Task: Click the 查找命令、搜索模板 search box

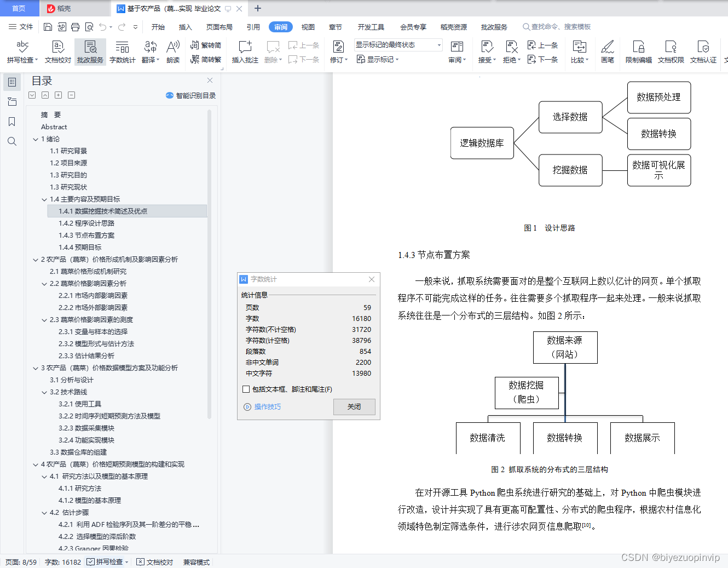Action: tap(557, 27)
